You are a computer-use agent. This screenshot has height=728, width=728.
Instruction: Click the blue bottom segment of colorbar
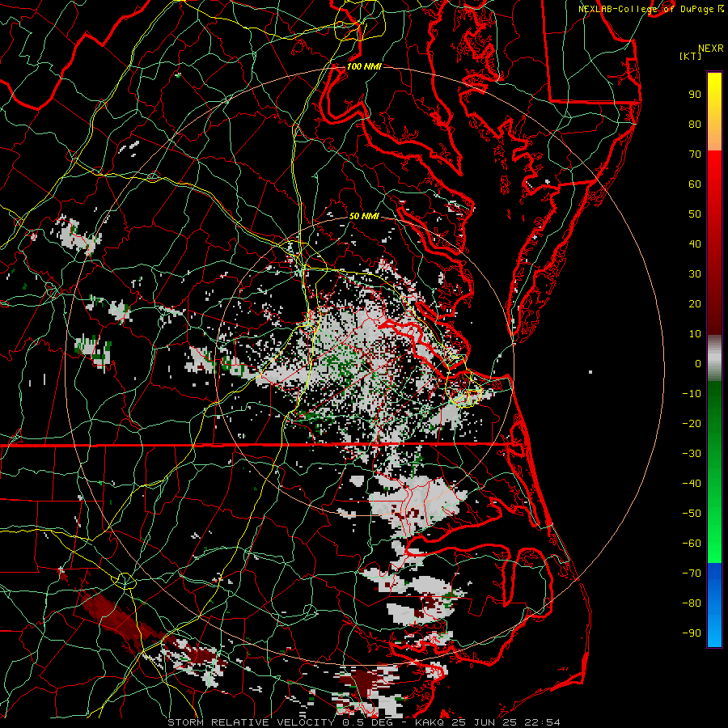pos(714,605)
